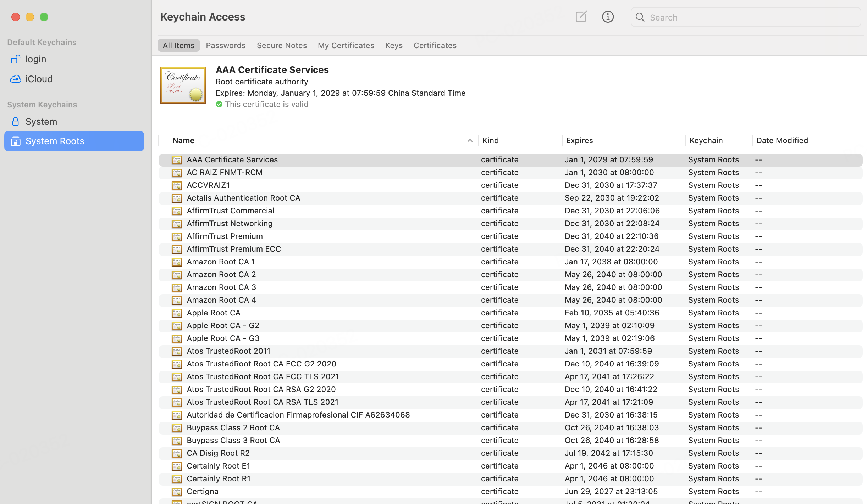Click the green valid checkmark status icon
The height and width of the screenshot is (504, 867).
pyautogui.click(x=219, y=104)
